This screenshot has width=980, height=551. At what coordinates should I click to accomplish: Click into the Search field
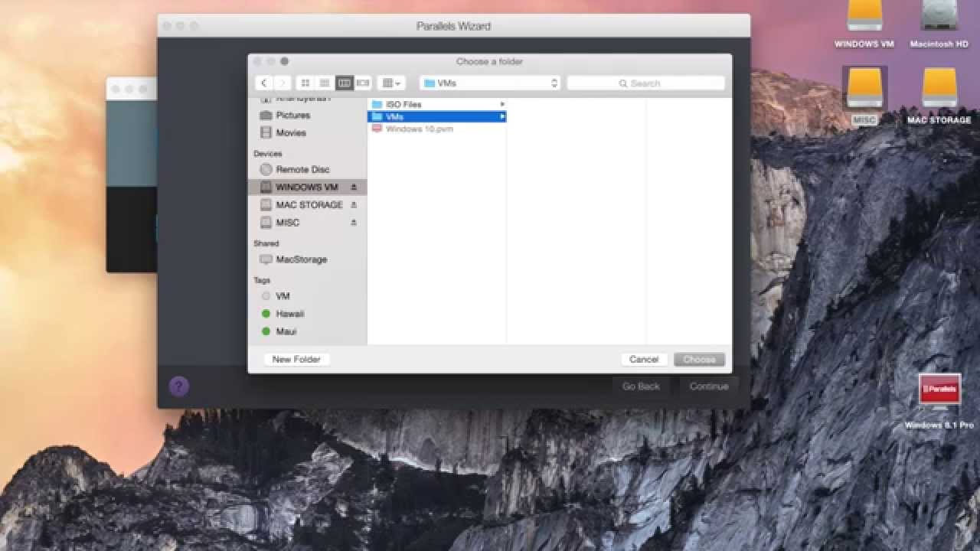pos(645,83)
